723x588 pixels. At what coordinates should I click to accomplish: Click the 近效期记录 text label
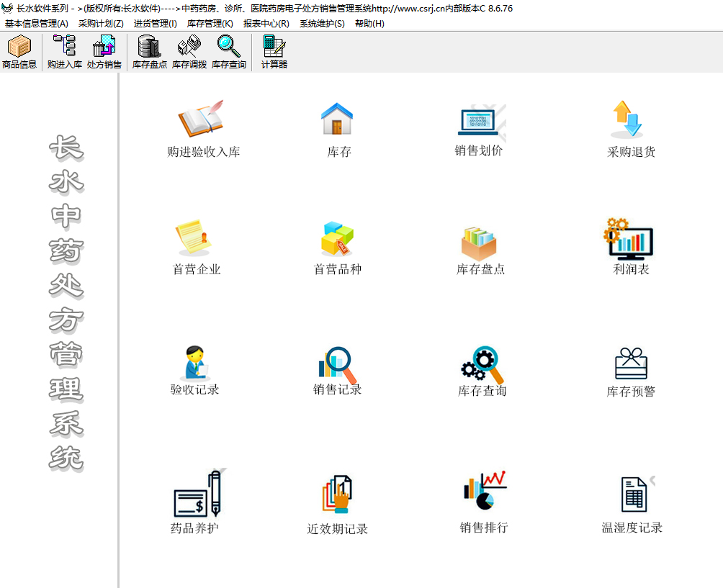pyautogui.click(x=337, y=528)
